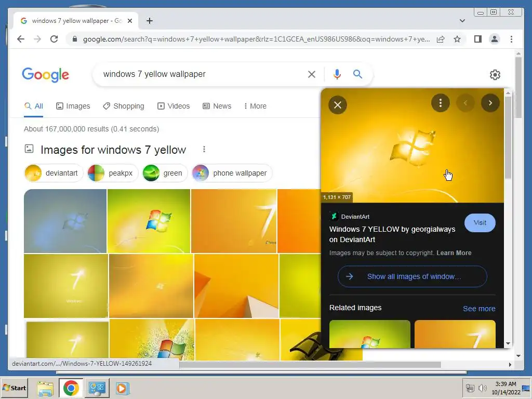
Task: Open the preview panel three-dot menu
Action: [441, 103]
